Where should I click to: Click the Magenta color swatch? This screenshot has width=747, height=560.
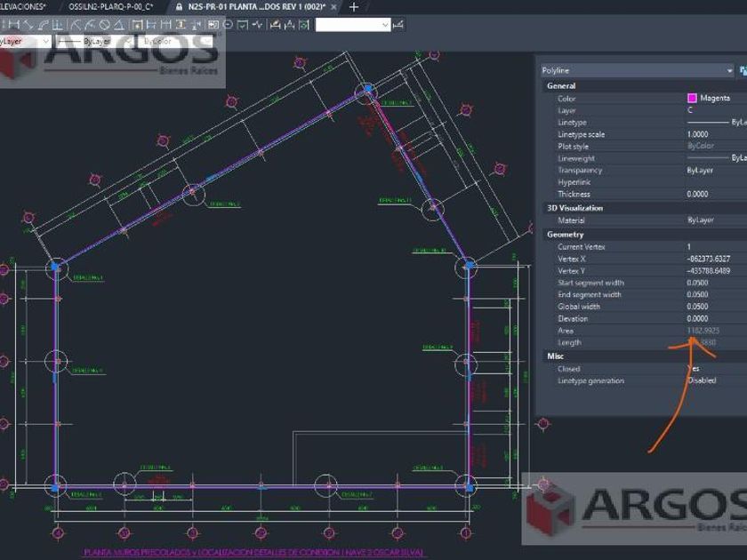tap(692, 99)
